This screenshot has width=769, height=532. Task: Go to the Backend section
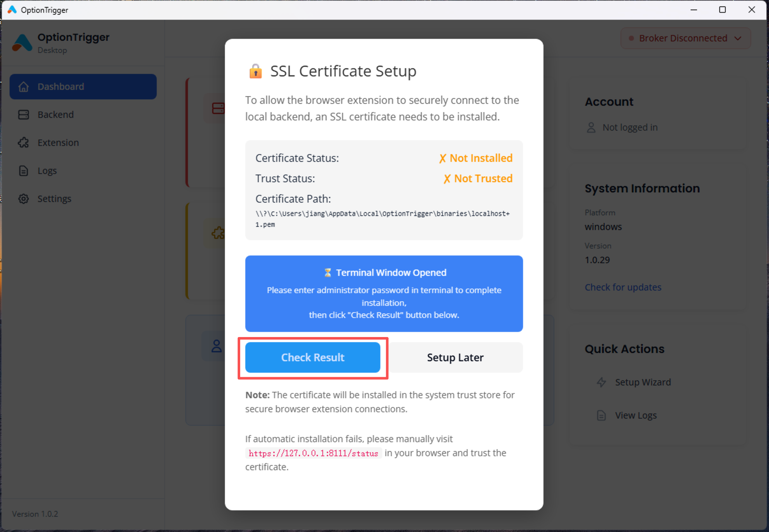pyautogui.click(x=83, y=115)
